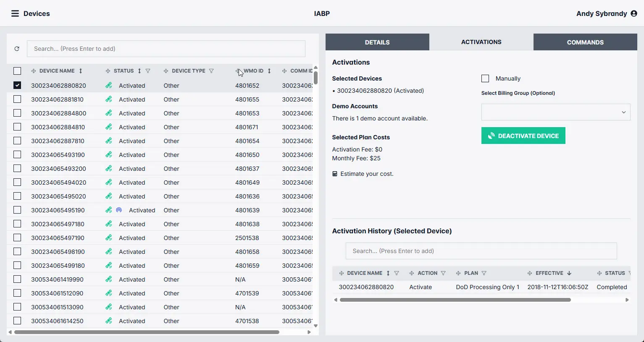Open the Action column filter in history

(443, 273)
